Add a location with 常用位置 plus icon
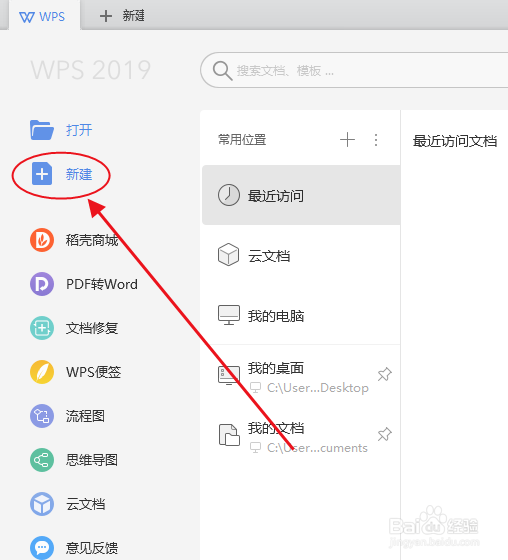The width and height of the screenshot is (508, 560). (x=347, y=140)
